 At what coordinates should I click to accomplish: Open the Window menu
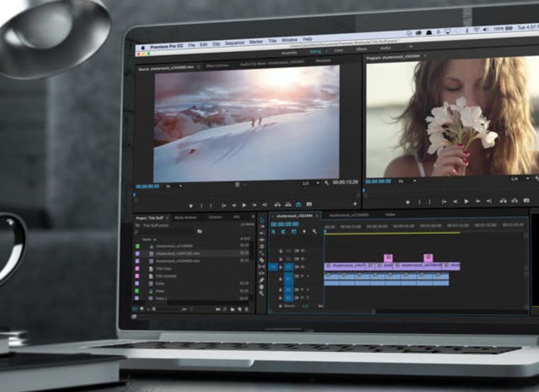coord(289,40)
